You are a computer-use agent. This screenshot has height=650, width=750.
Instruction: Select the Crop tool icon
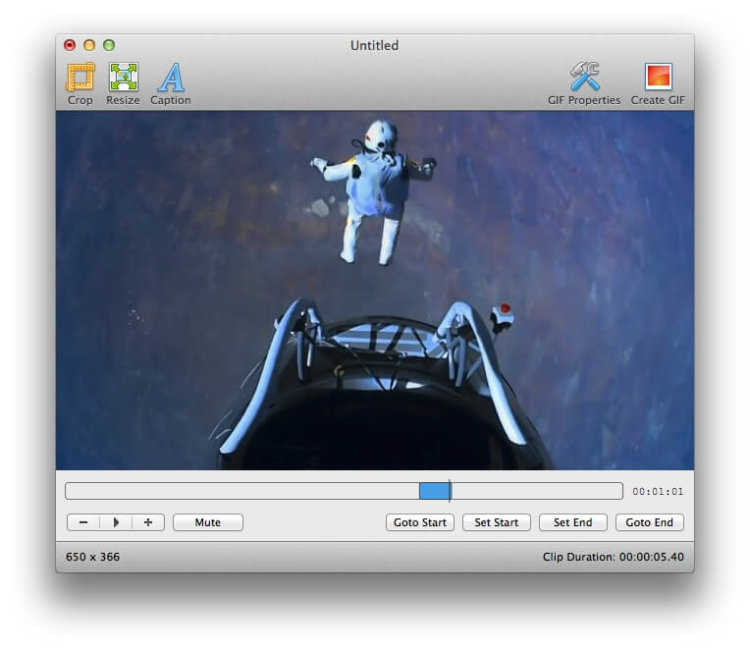[80, 77]
